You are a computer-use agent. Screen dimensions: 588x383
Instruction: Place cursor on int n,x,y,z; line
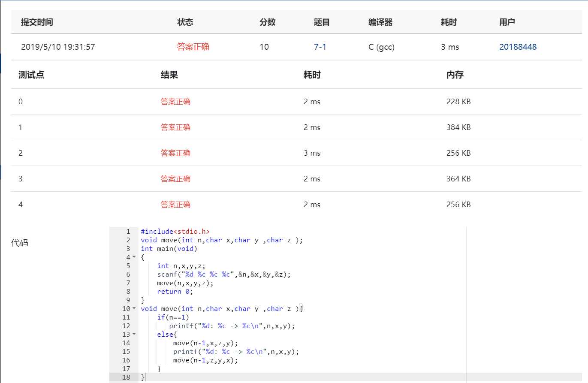pos(181,266)
